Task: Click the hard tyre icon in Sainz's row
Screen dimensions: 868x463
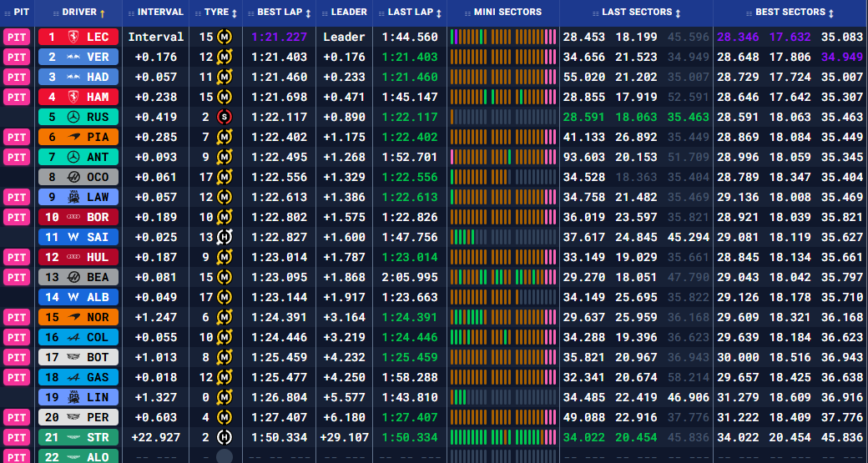Action: [224, 237]
